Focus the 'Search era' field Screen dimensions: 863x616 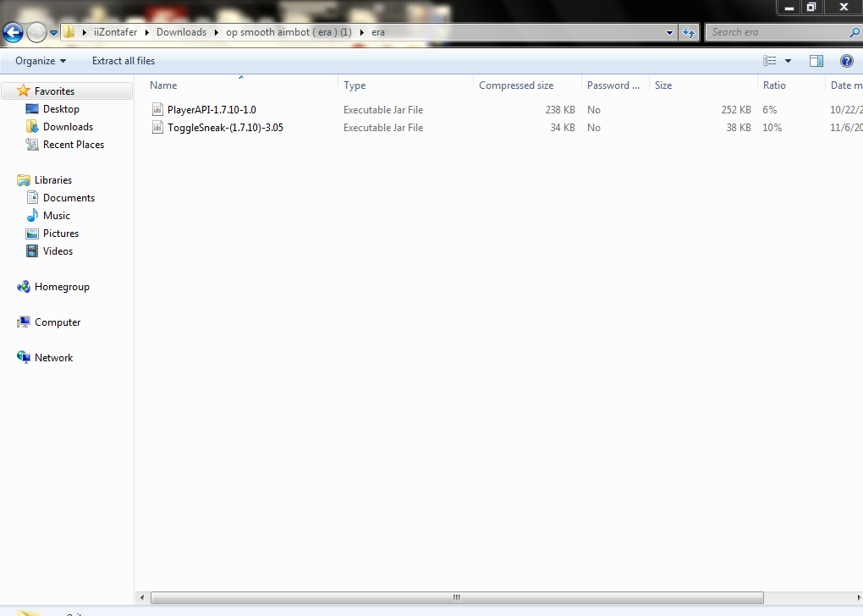778,32
